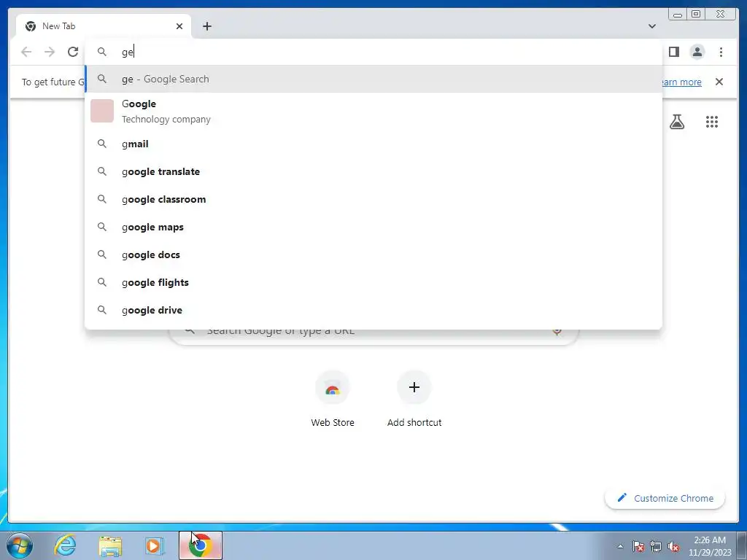Pick the google maps suggestion
The height and width of the screenshot is (560, 747).
click(x=373, y=227)
